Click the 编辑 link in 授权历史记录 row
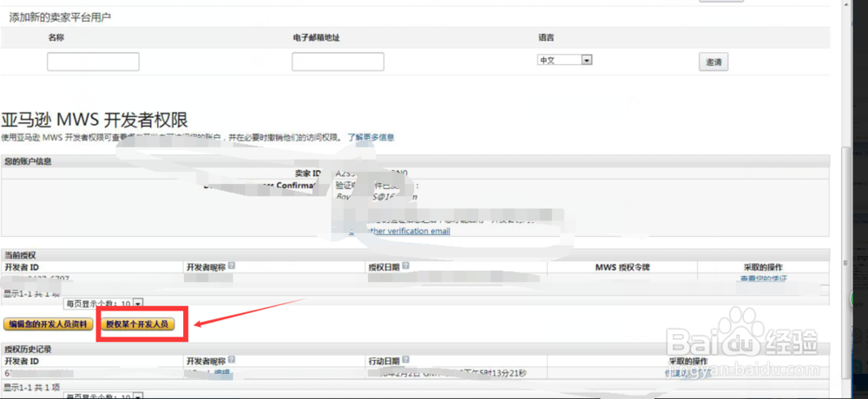This screenshot has width=868, height=399. 224,374
